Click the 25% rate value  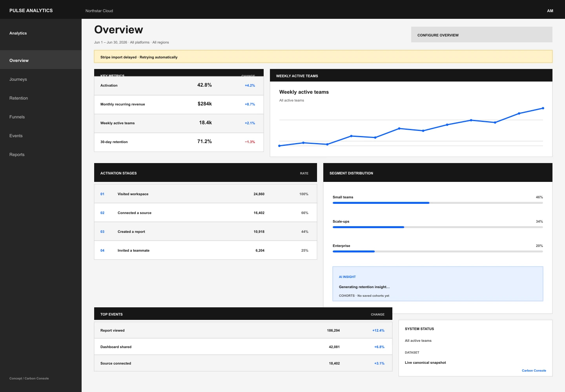(x=305, y=250)
